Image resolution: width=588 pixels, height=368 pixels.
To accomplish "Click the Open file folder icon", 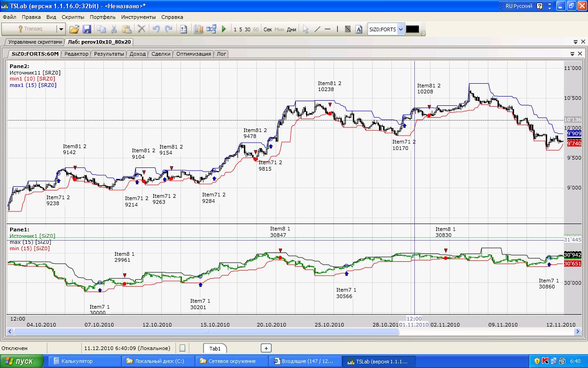I will coord(74,29).
